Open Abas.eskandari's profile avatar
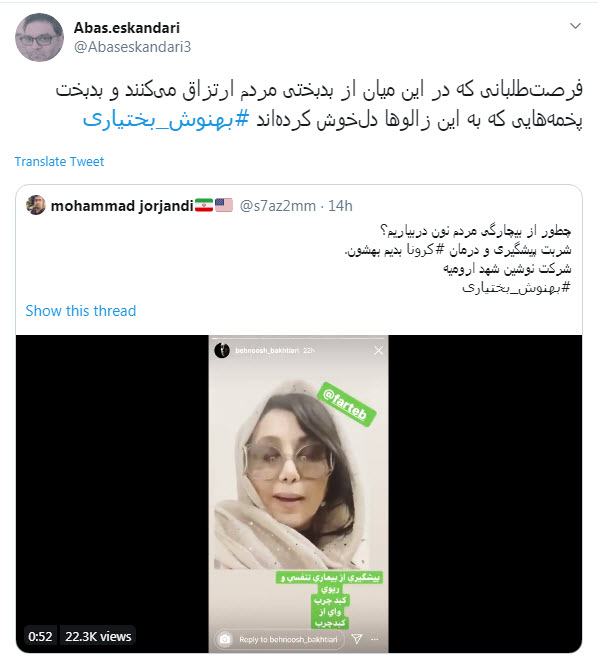598x666 pixels. [x=39, y=37]
